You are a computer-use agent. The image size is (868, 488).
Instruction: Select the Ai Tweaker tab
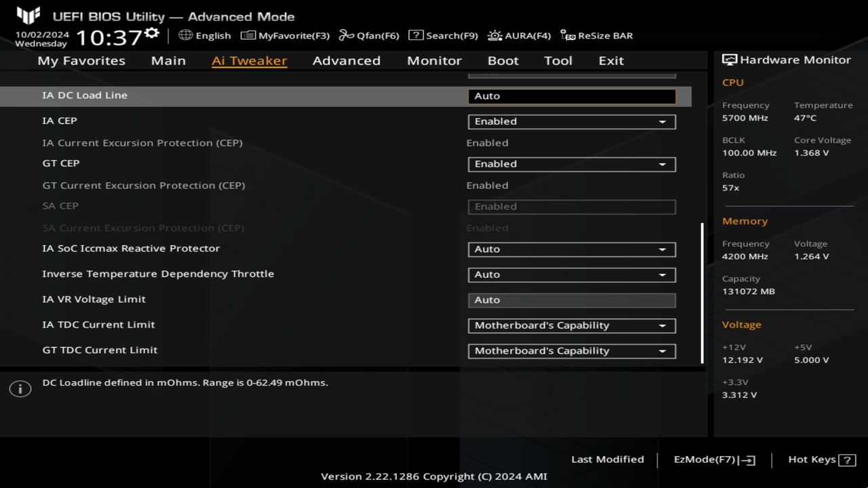click(249, 61)
